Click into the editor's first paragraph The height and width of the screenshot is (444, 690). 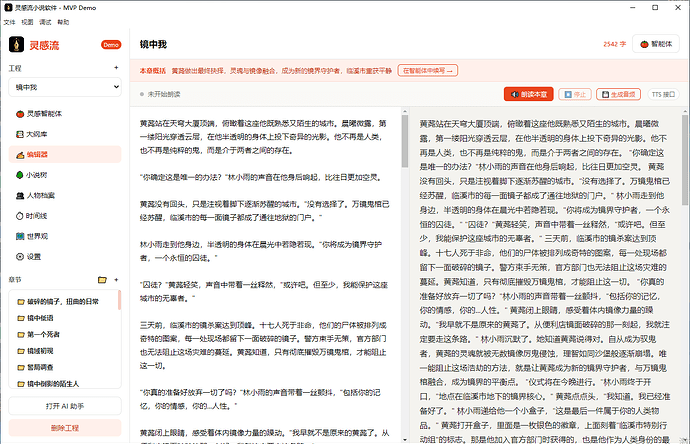264,137
